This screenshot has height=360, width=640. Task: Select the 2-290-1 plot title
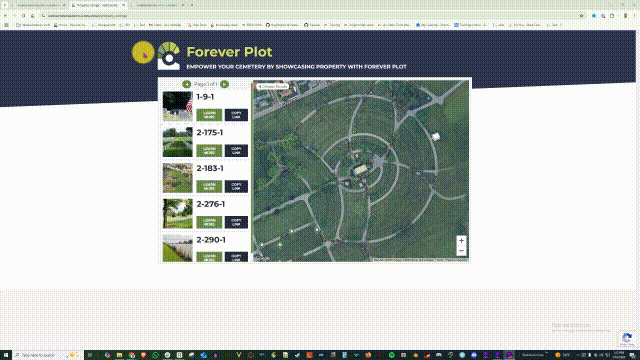211,240
